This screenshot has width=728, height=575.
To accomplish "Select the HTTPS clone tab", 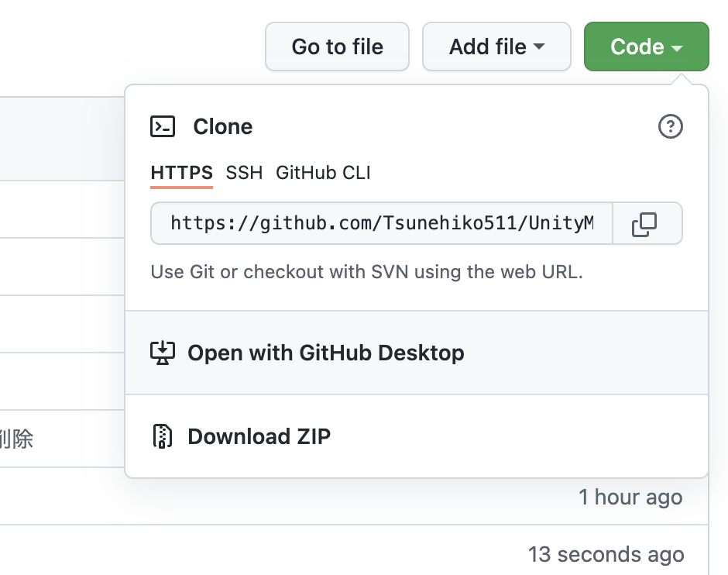I will tap(181, 173).
